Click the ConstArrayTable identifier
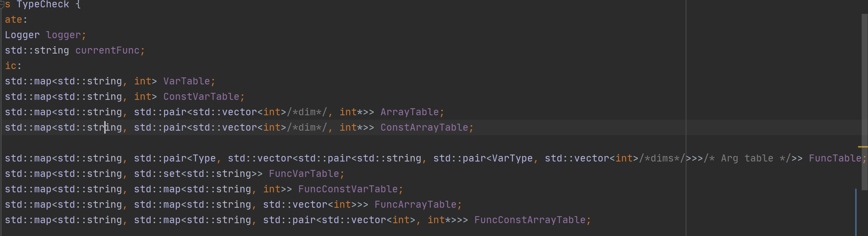 (x=424, y=128)
